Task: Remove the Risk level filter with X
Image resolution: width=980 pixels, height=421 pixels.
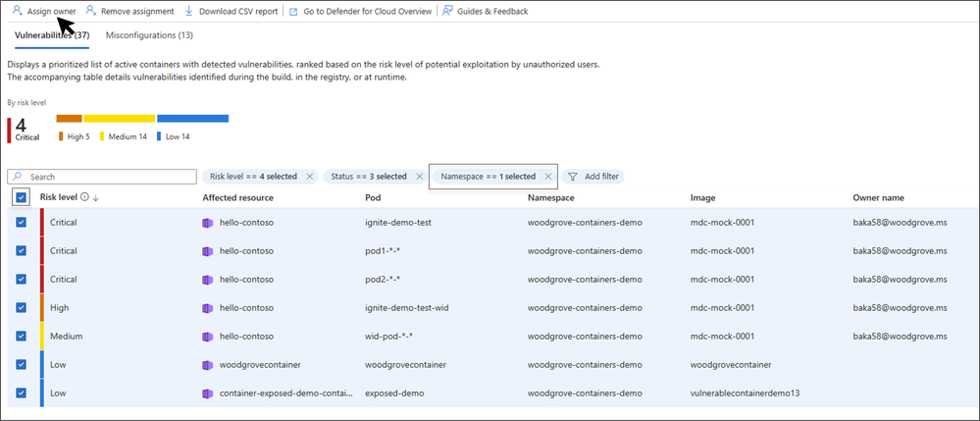Action: [309, 177]
